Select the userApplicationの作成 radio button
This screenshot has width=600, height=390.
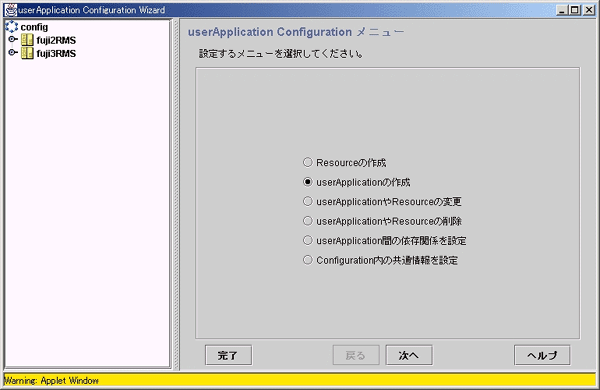click(308, 182)
